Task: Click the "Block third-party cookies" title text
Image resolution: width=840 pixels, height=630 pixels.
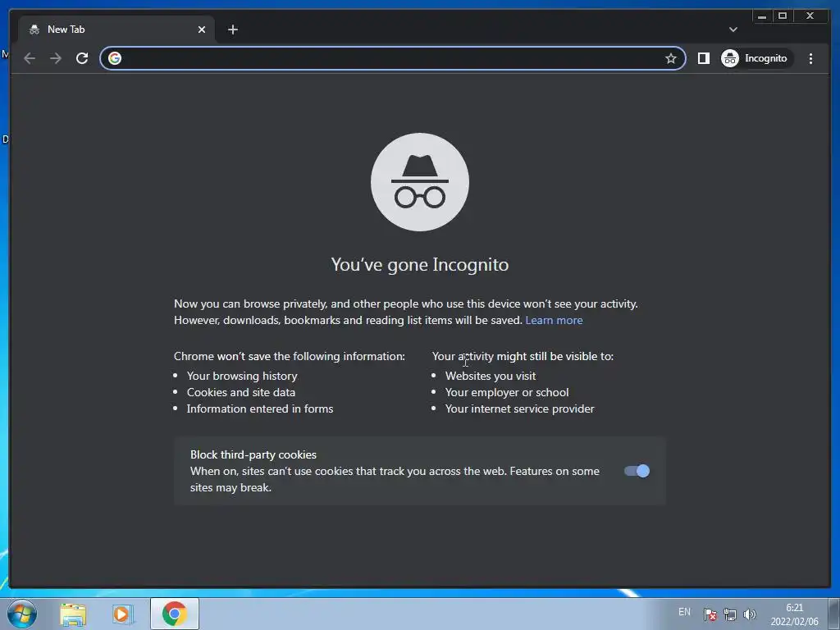Action: [x=253, y=454]
